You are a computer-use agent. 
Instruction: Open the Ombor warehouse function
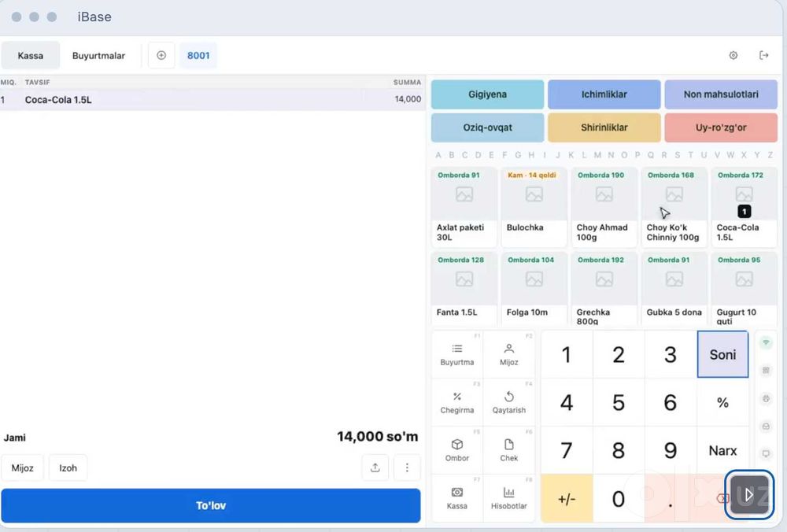tap(456, 450)
